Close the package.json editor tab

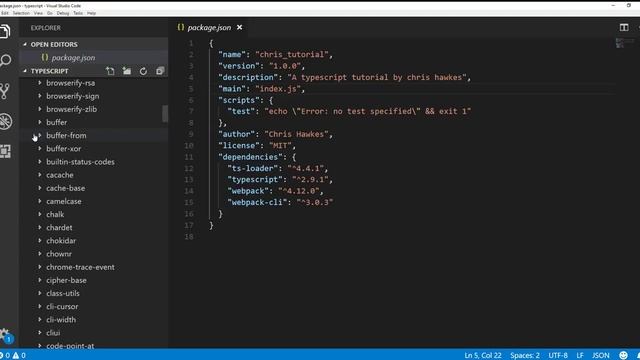click(x=240, y=27)
